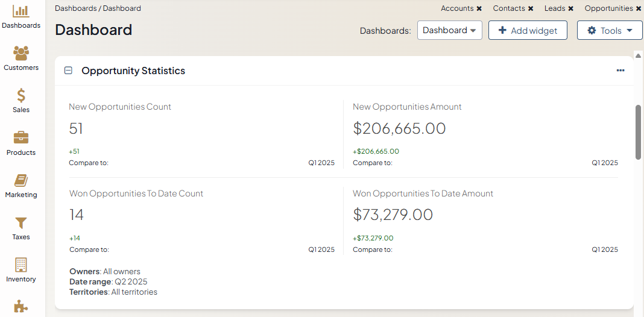Click the scrollbar up arrow
This screenshot has width=644, height=317.
[638, 55]
